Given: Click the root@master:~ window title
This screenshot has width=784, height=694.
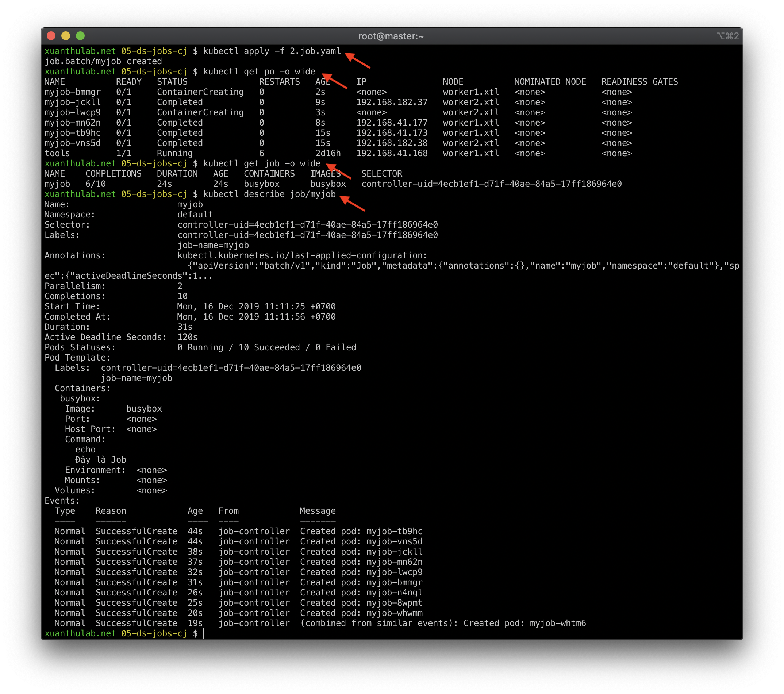Looking at the screenshot, I should (391, 36).
